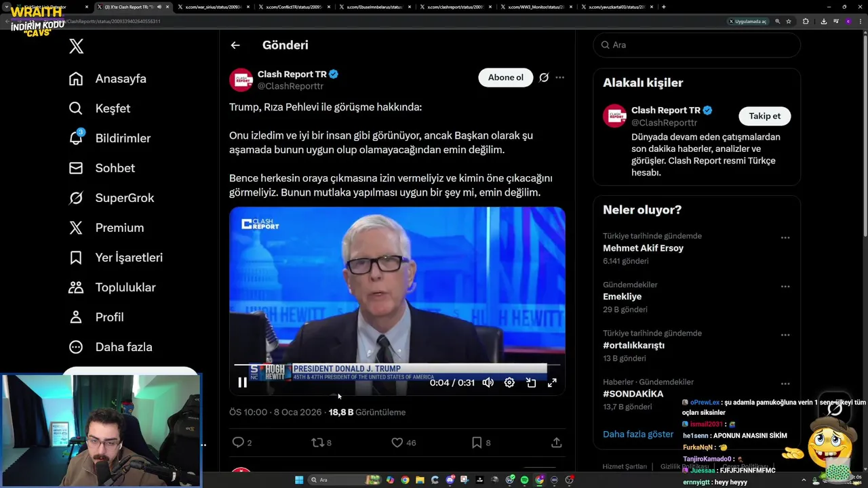Pause the video
Viewport: 868px width, 488px height.
[242, 382]
